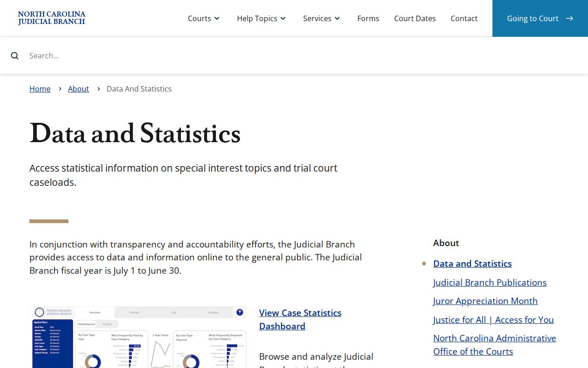
Task: Open Justice for All | Access for You
Action: click(x=493, y=320)
